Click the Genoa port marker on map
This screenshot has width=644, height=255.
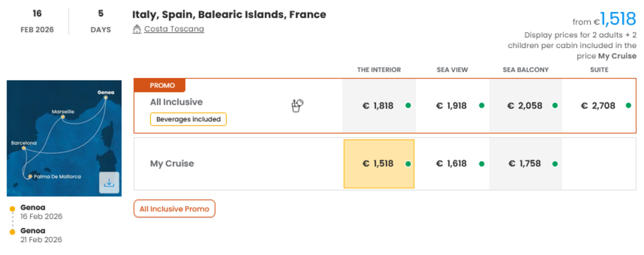tap(106, 98)
